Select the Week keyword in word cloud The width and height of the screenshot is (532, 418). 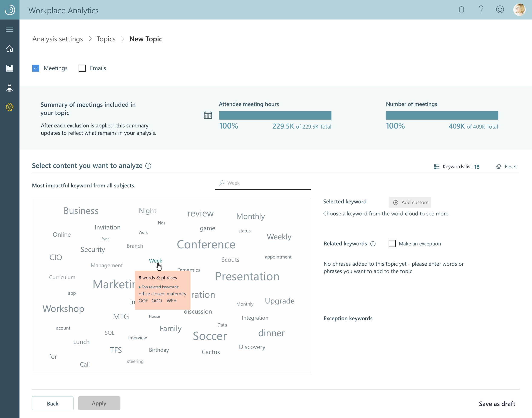click(155, 261)
